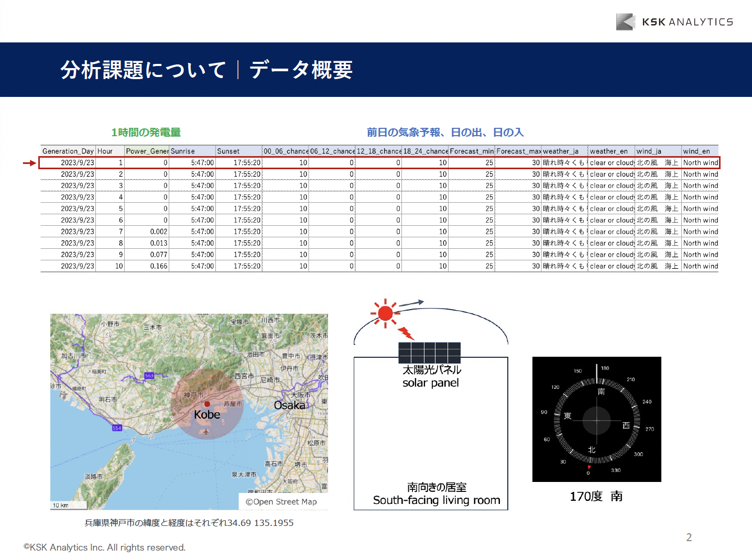Screen dimensions: 752x560
Task: Click the Kobe label on the map
Action: click(207, 414)
